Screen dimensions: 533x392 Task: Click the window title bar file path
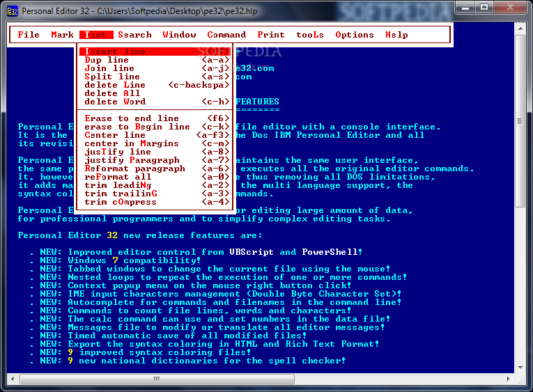coord(177,11)
